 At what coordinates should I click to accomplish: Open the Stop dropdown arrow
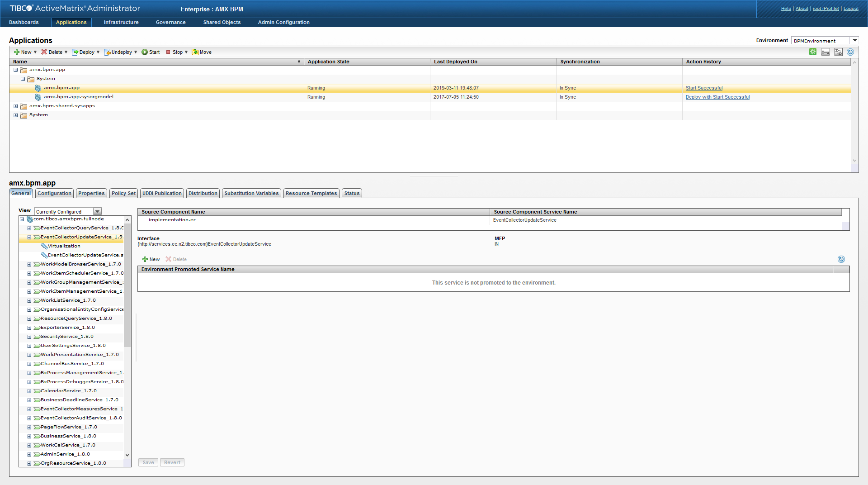(x=186, y=52)
